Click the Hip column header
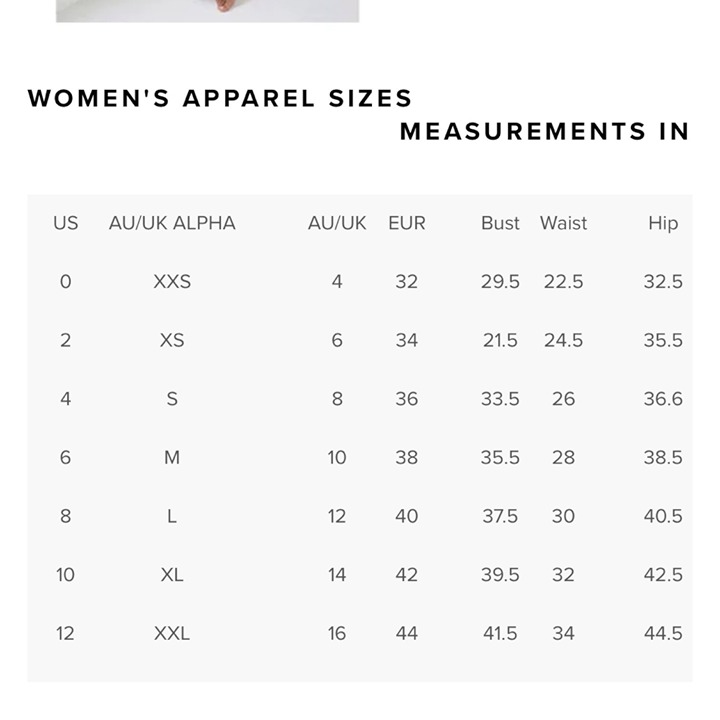 (663, 224)
